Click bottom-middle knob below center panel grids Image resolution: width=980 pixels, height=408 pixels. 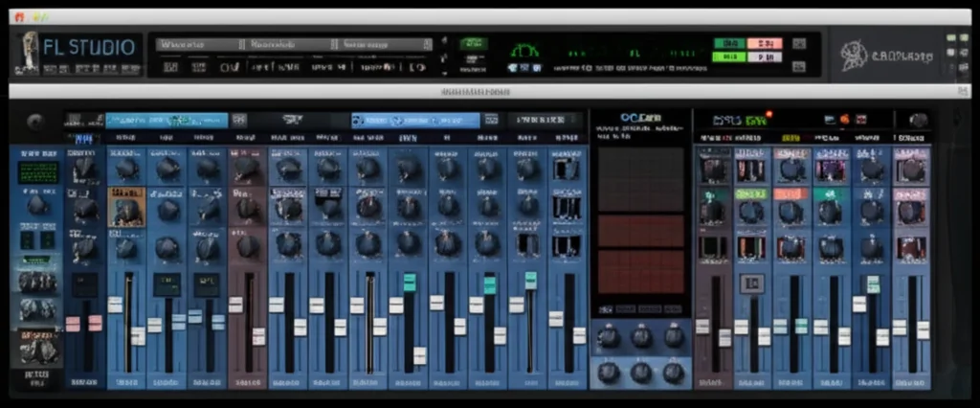tap(641, 373)
